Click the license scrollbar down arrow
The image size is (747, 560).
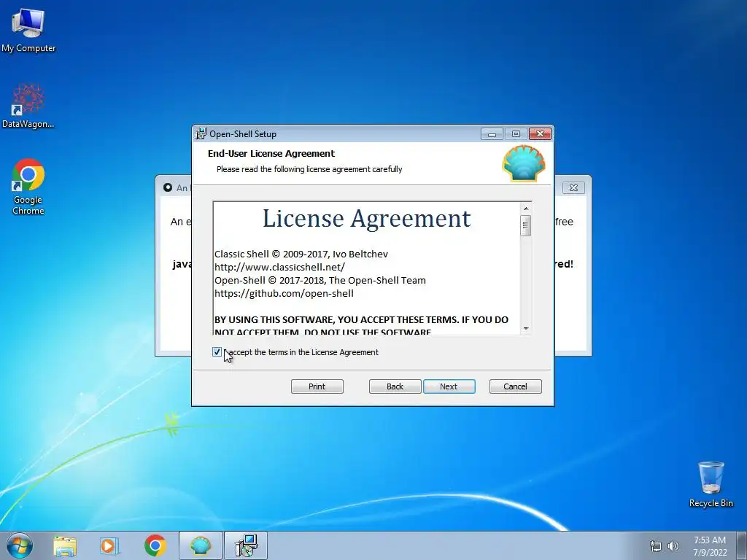point(525,328)
